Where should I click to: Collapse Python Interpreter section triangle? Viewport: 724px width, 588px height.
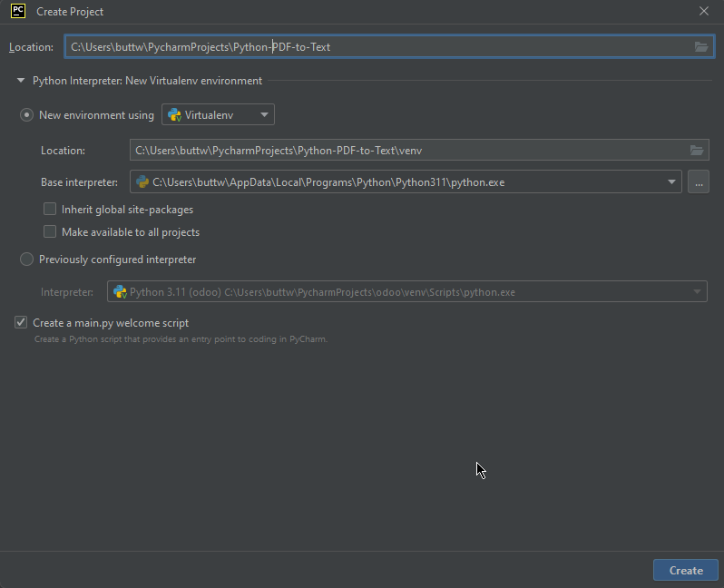click(21, 81)
